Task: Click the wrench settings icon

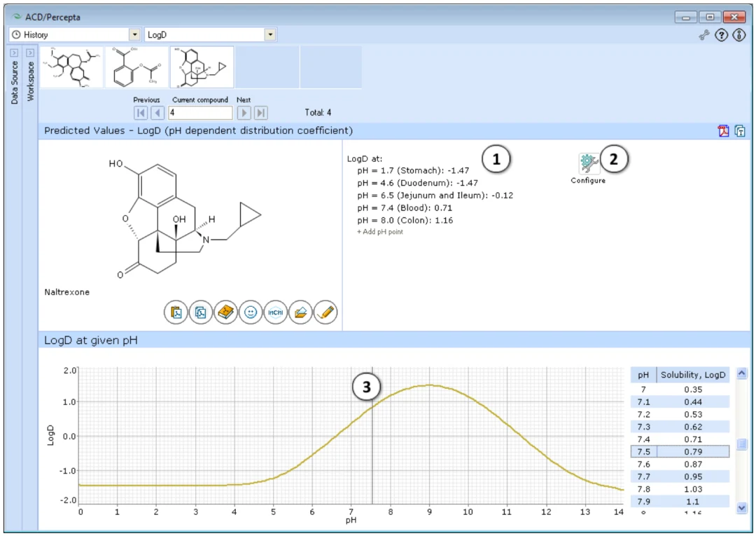Action: pyautogui.click(x=704, y=35)
